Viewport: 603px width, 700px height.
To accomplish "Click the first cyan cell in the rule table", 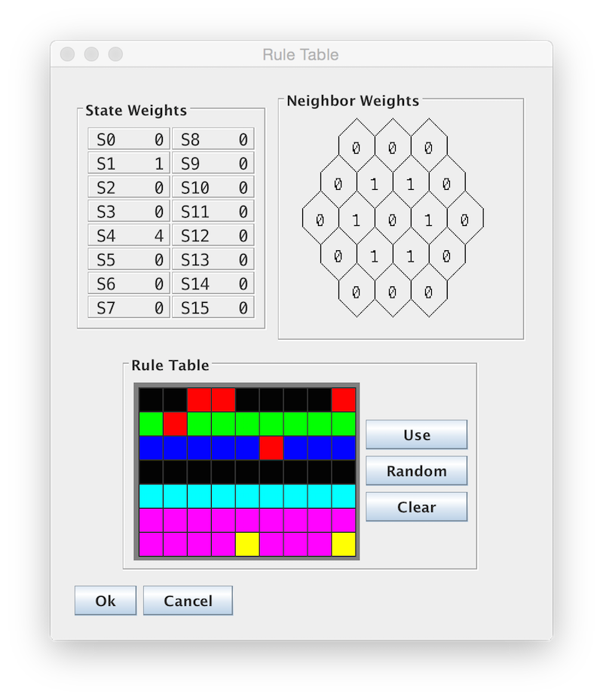I will [151, 496].
